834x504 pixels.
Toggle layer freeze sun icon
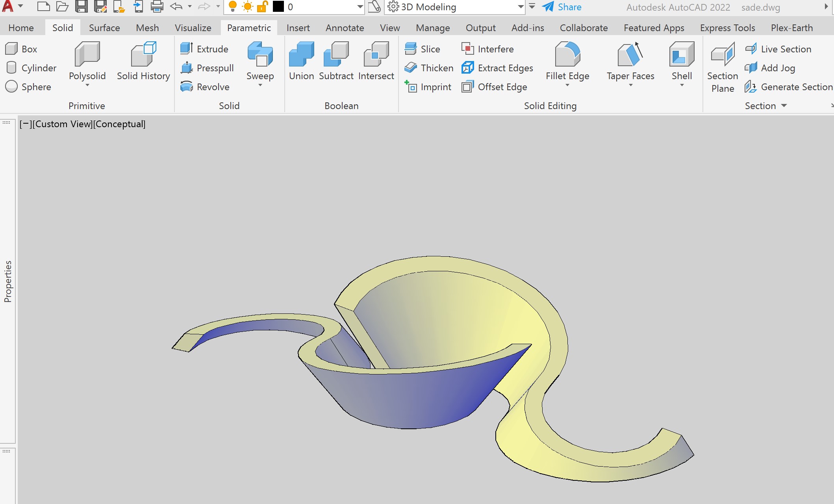(248, 7)
